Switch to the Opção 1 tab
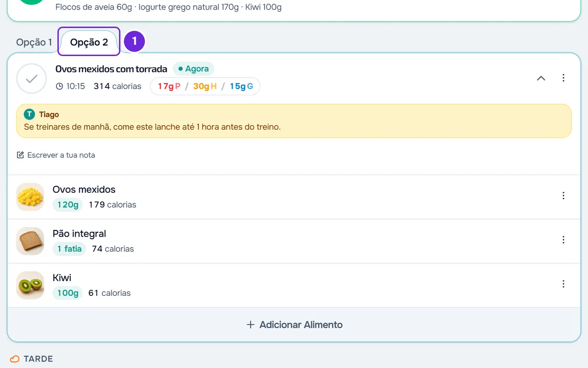Image resolution: width=588 pixels, height=368 pixels. [34, 42]
